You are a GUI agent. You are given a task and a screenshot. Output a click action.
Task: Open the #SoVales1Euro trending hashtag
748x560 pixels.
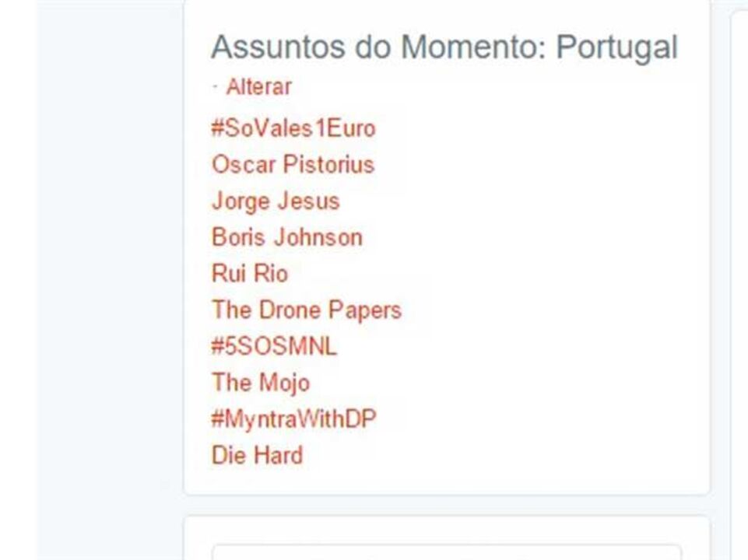point(293,128)
